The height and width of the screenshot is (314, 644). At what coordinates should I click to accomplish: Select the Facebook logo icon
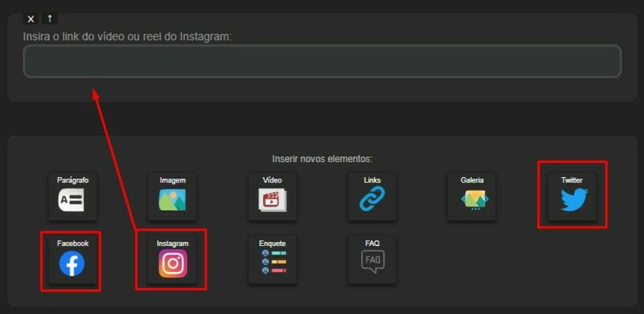point(72,264)
